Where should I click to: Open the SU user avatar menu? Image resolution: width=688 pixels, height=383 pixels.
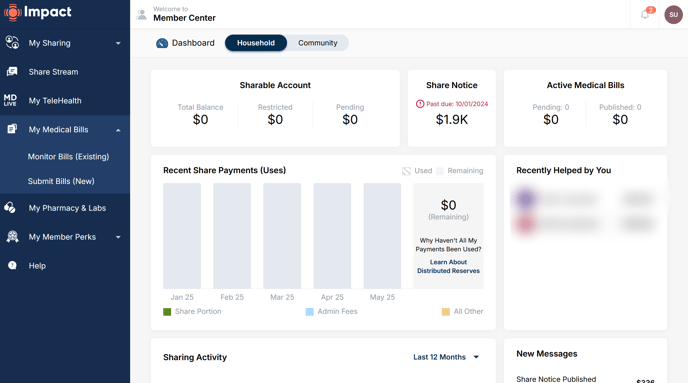pos(673,14)
